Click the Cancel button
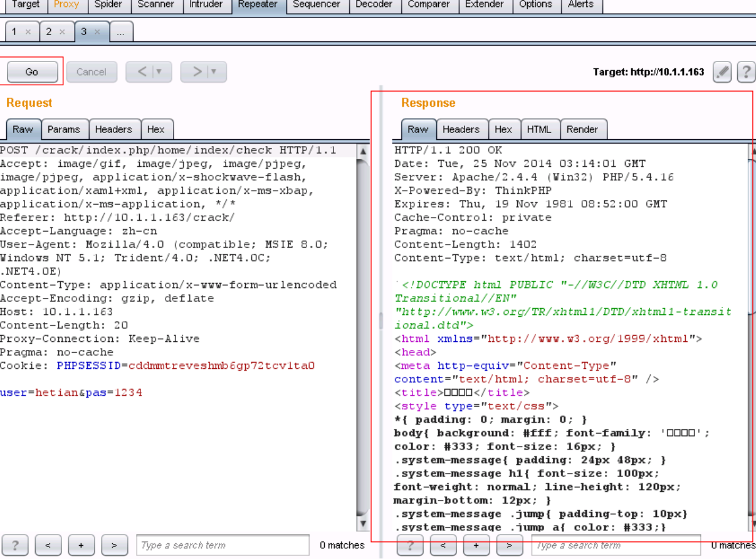Viewport: 756px width, 559px height. (x=91, y=72)
